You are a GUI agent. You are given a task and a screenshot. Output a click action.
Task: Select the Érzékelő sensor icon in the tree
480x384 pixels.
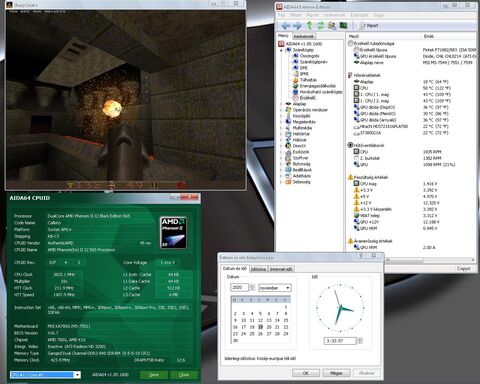click(295, 98)
